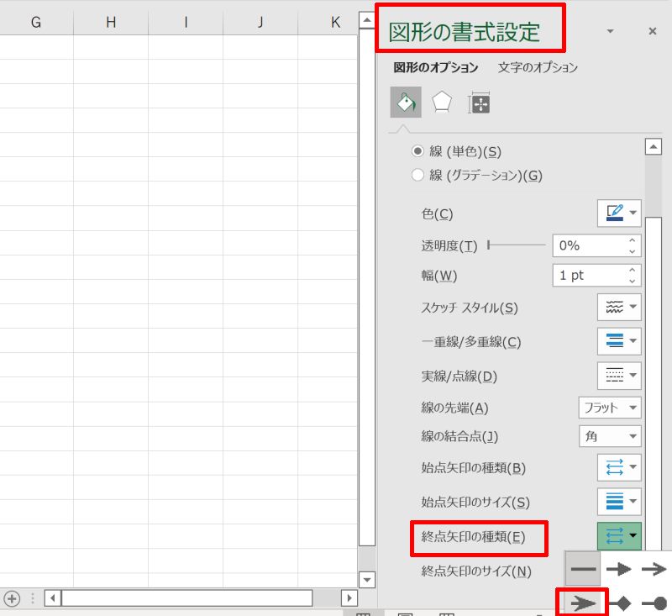Image resolution: width=672 pixels, height=616 pixels.
Task: Open the 線の先端 フラット dropdown
Action: 610,408
